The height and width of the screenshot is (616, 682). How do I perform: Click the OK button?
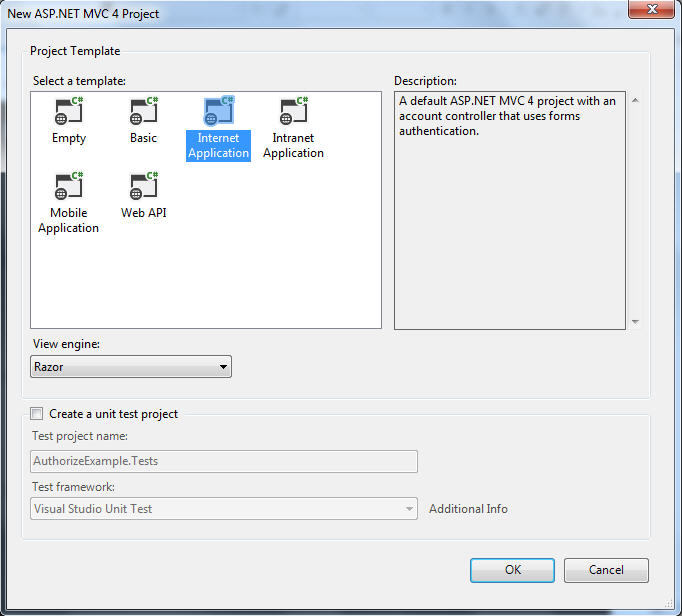pyautogui.click(x=512, y=570)
